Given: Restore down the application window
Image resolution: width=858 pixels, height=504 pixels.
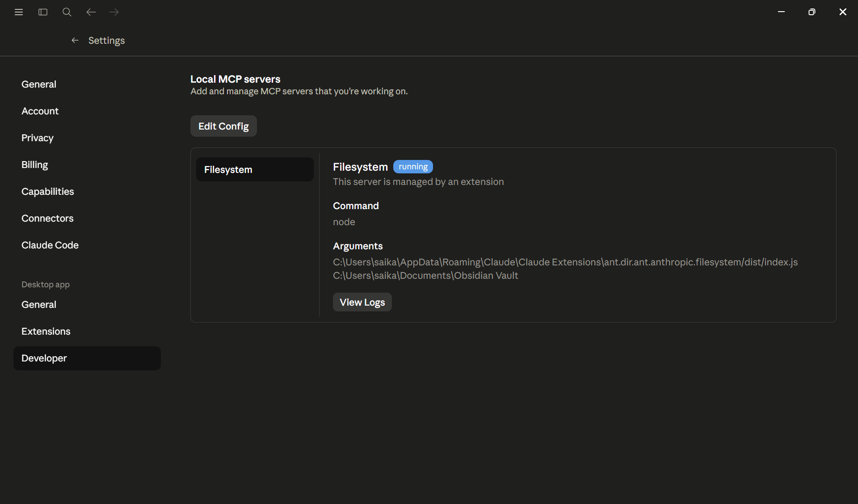Looking at the screenshot, I should 812,12.
